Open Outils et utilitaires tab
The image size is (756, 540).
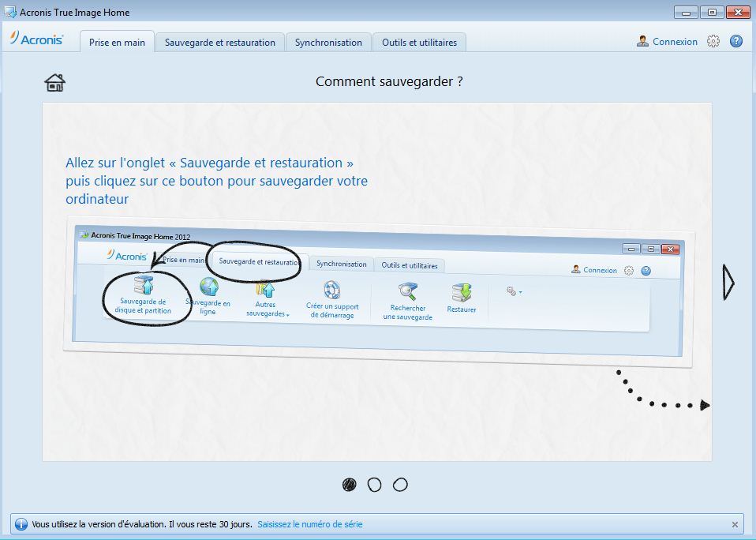[x=420, y=43]
